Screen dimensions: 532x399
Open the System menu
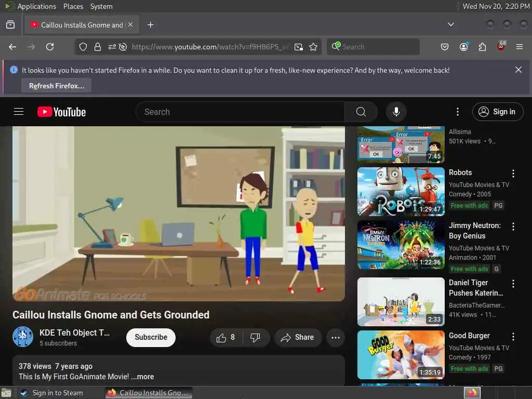click(101, 6)
